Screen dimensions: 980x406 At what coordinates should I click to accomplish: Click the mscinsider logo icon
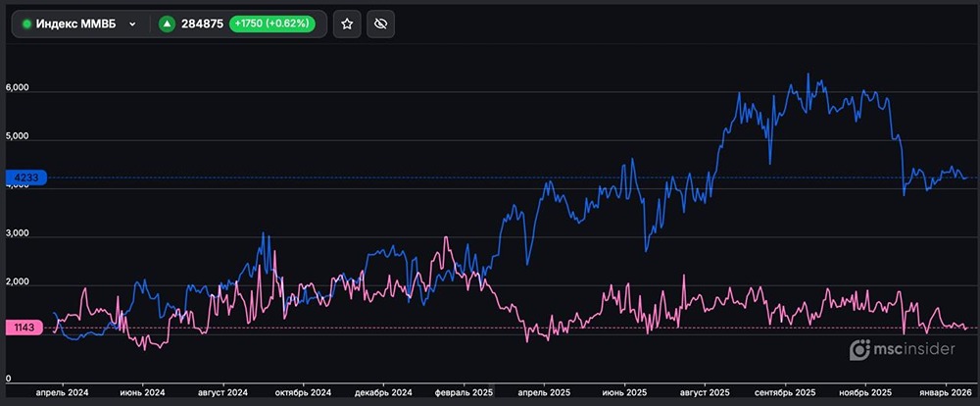coord(860,349)
